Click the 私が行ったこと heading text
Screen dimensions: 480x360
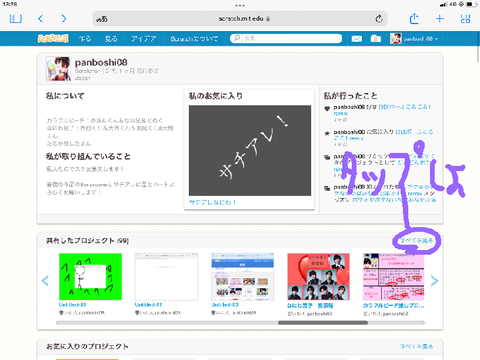click(x=350, y=96)
